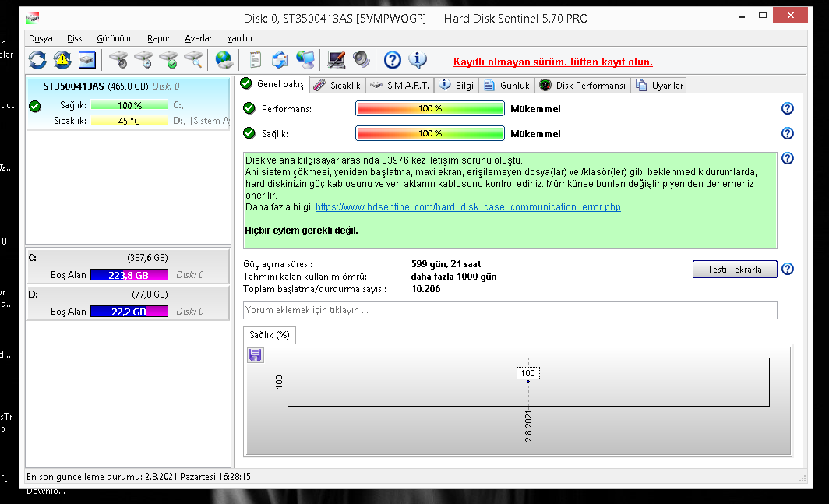829x504 pixels.
Task: Click the Testi Tekrarla button
Action: coord(735,270)
